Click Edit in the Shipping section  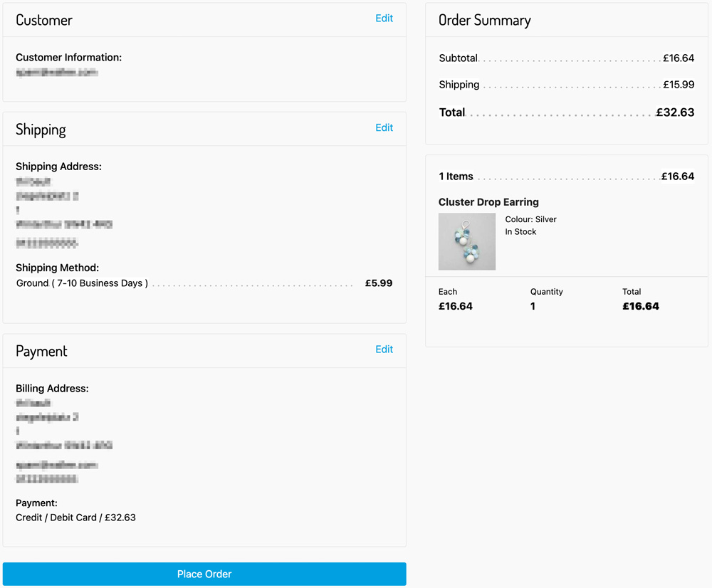[384, 127]
